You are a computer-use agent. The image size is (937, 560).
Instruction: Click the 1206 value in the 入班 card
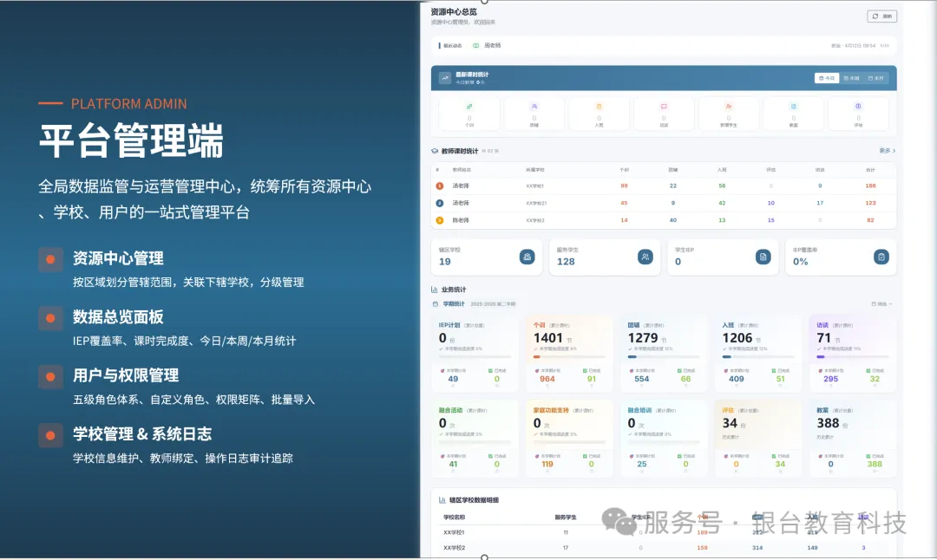[737, 338]
